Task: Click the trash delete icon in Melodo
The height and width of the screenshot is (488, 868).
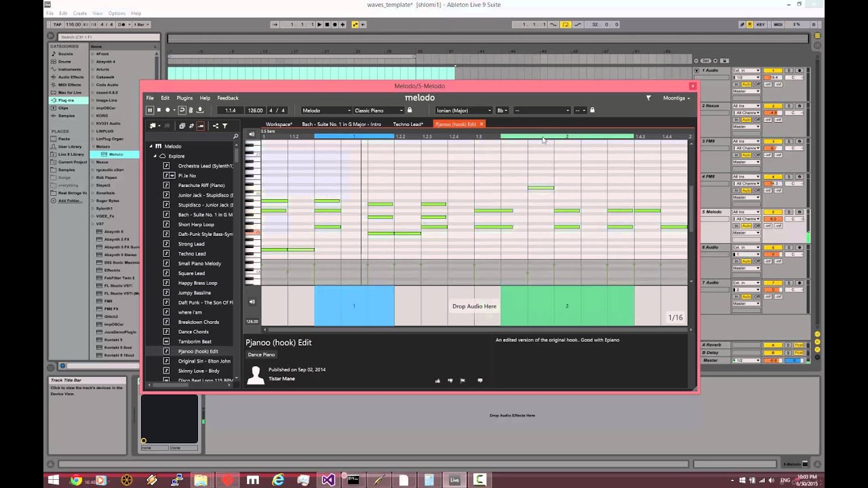Action: tap(191, 110)
